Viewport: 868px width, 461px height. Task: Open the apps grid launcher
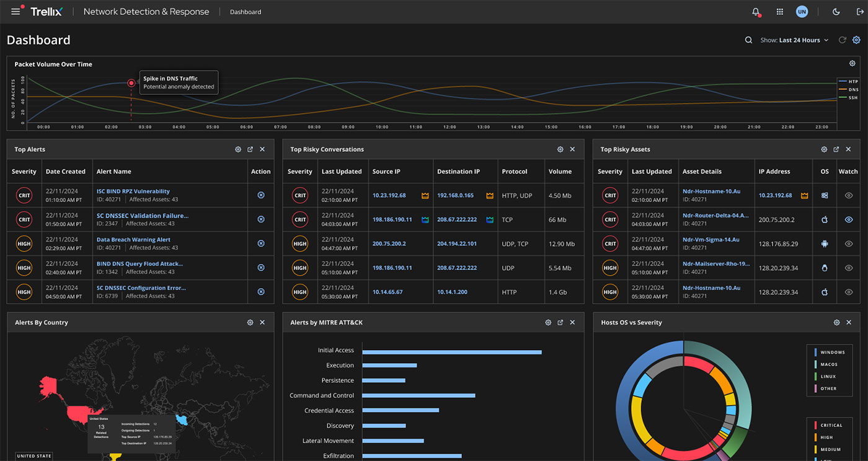tap(780, 12)
